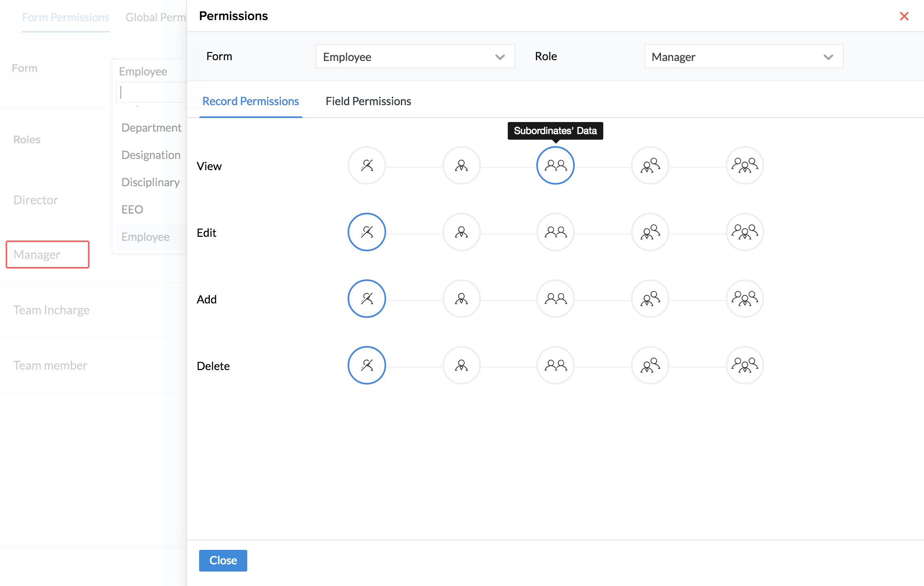924x586 pixels.
Task: Toggle the no-permission option for Delete
Action: pyautogui.click(x=366, y=365)
